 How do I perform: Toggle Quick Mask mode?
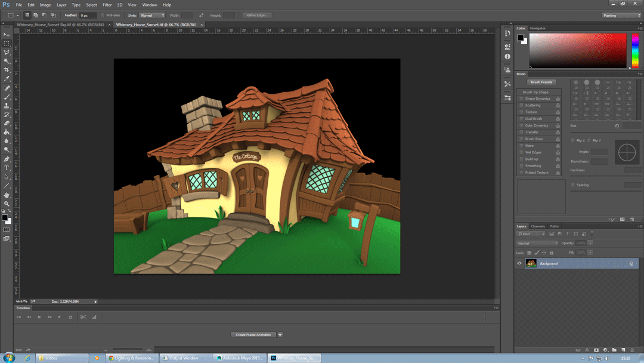tap(7, 230)
